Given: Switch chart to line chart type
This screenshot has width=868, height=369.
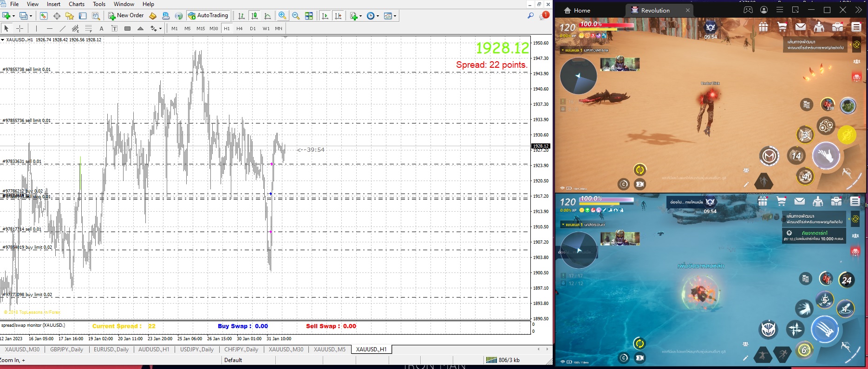Looking at the screenshot, I should [x=268, y=16].
